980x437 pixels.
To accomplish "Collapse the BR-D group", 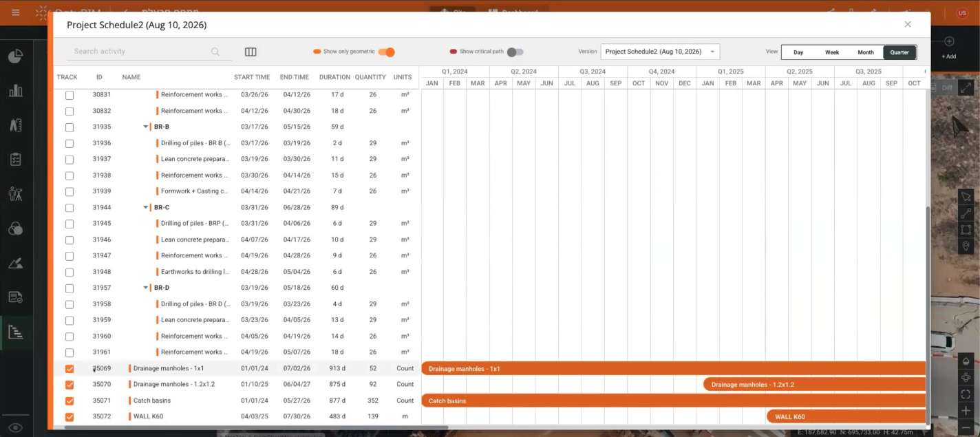I will pos(146,288).
